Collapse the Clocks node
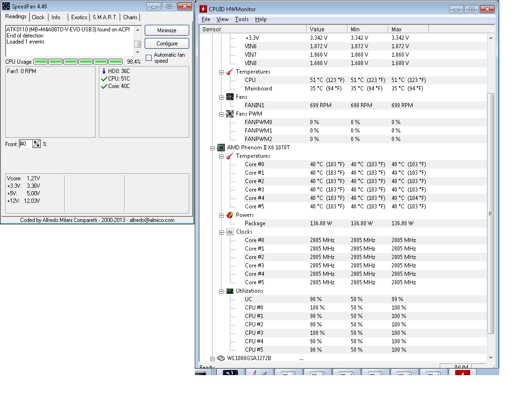 click(221, 232)
